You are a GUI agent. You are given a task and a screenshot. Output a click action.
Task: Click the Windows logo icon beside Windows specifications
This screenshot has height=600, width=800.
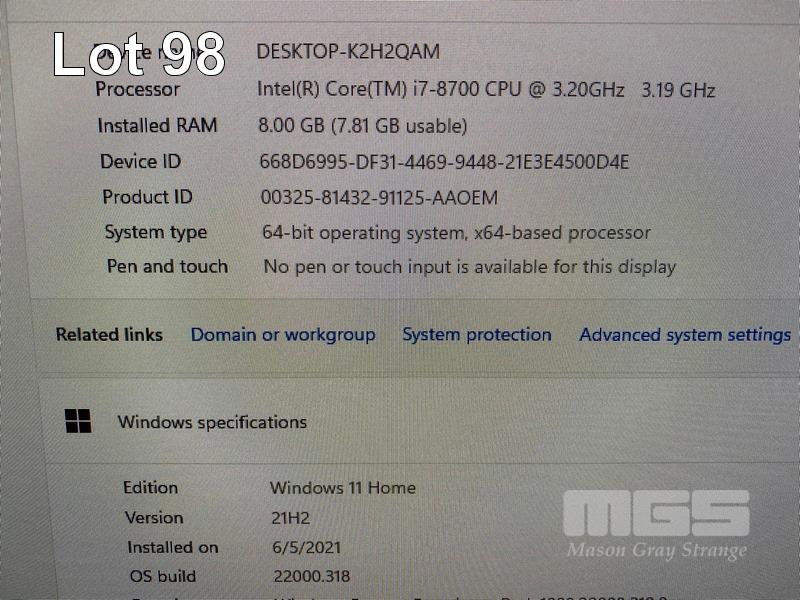[x=78, y=421]
